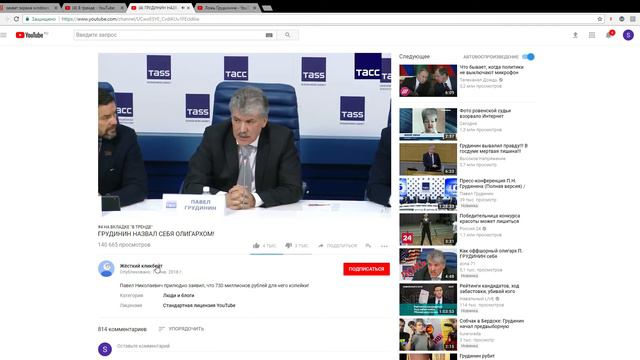This screenshot has height=360, width=640.
Task: Open title Рейтинги кандидатов
Action: click(489, 289)
